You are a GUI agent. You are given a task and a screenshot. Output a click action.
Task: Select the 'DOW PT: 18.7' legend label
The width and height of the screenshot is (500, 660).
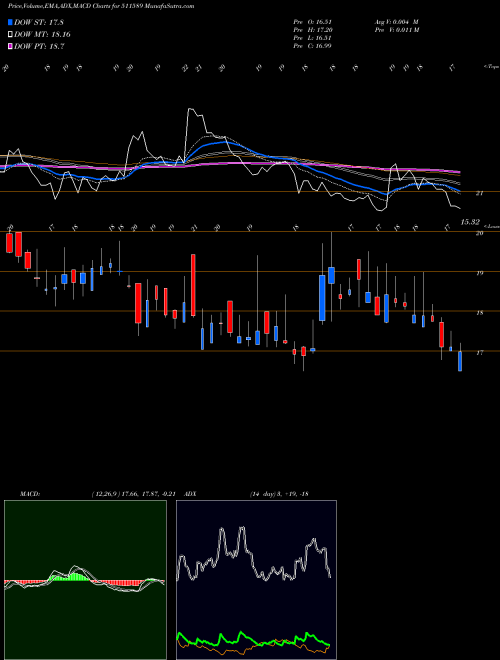pyautogui.click(x=39, y=46)
